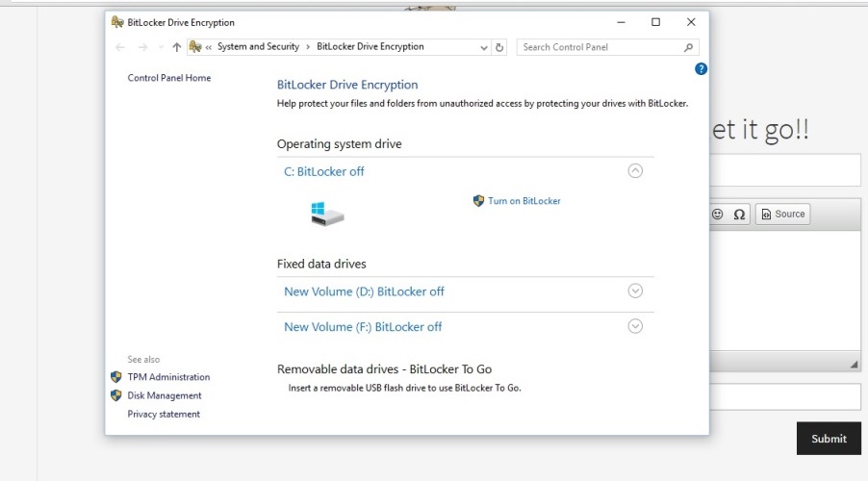Click shield icon next to Disk Management
868x481 pixels.
tap(115, 395)
